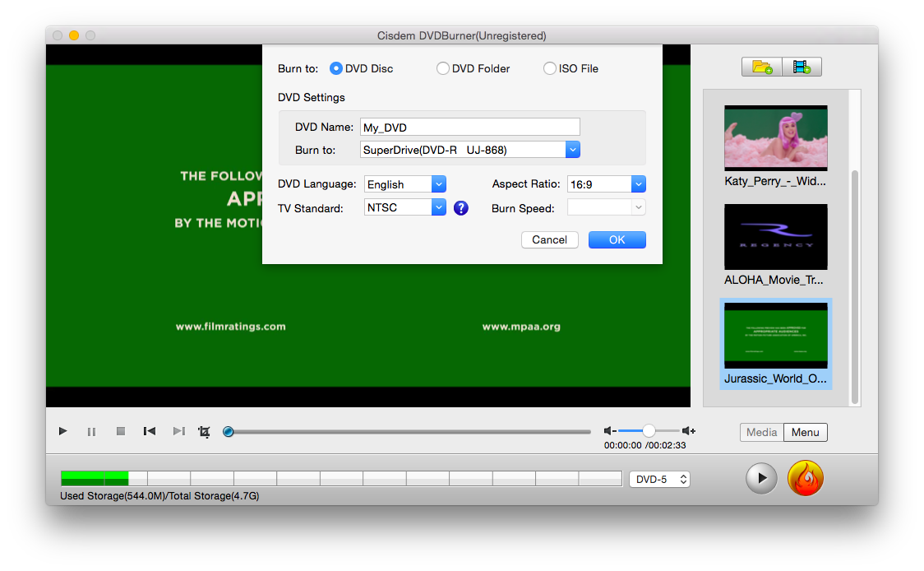Screen dimensions: 924x571
Task: Stop playback with the stop icon
Action: click(x=120, y=431)
